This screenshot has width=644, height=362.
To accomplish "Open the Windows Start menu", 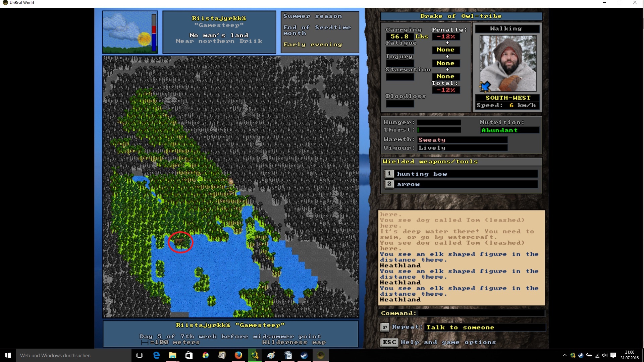I will [x=8, y=355].
